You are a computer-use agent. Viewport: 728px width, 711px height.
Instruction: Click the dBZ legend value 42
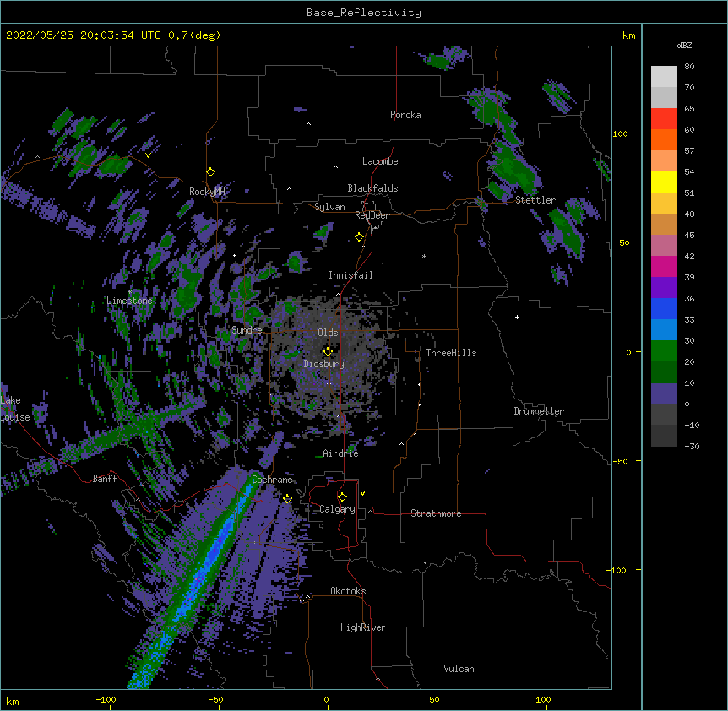pyautogui.click(x=689, y=256)
